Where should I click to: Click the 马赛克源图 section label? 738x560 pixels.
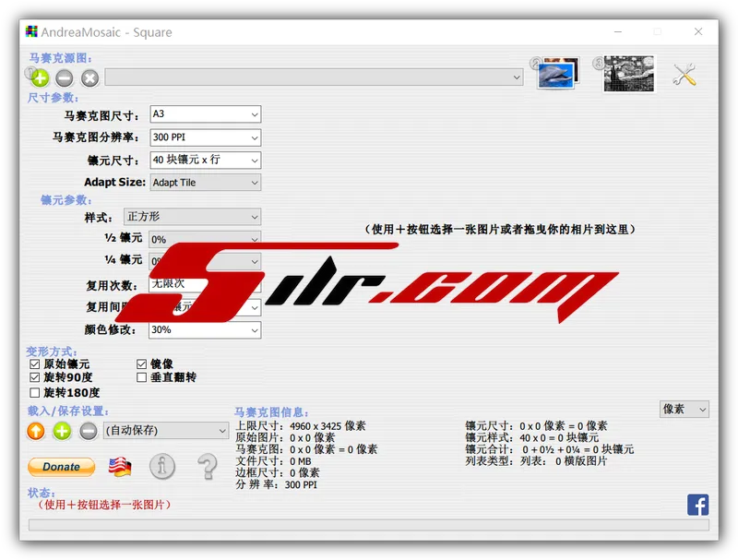pos(61,58)
